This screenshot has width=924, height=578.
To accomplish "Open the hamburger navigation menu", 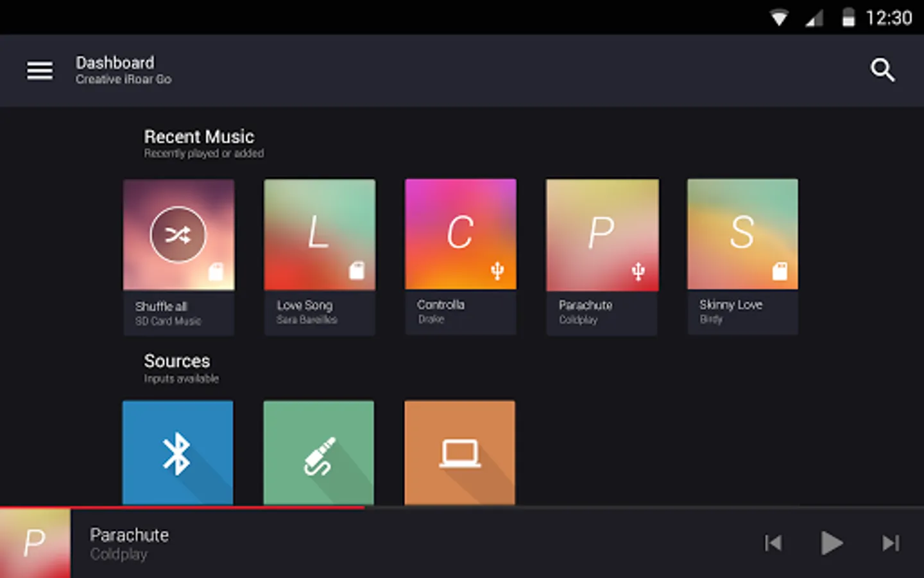I will point(40,71).
